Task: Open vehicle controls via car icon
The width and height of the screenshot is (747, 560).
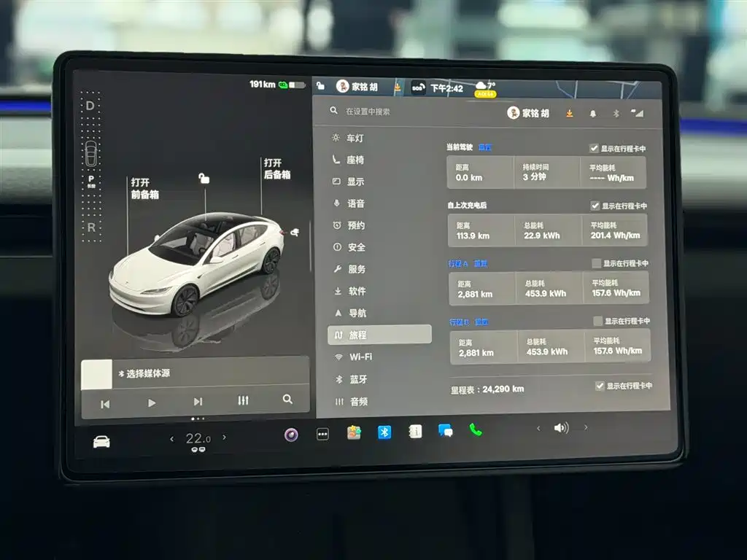Action: (x=101, y=442)
